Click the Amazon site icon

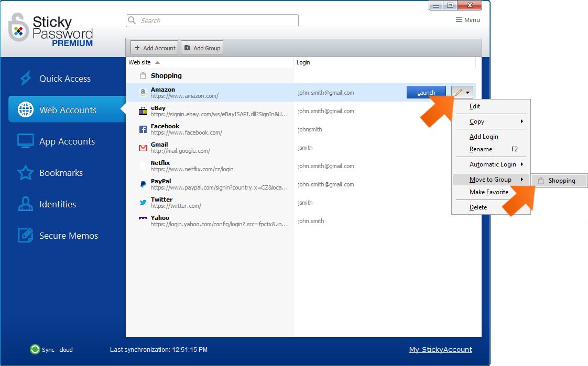pos(143,93)
